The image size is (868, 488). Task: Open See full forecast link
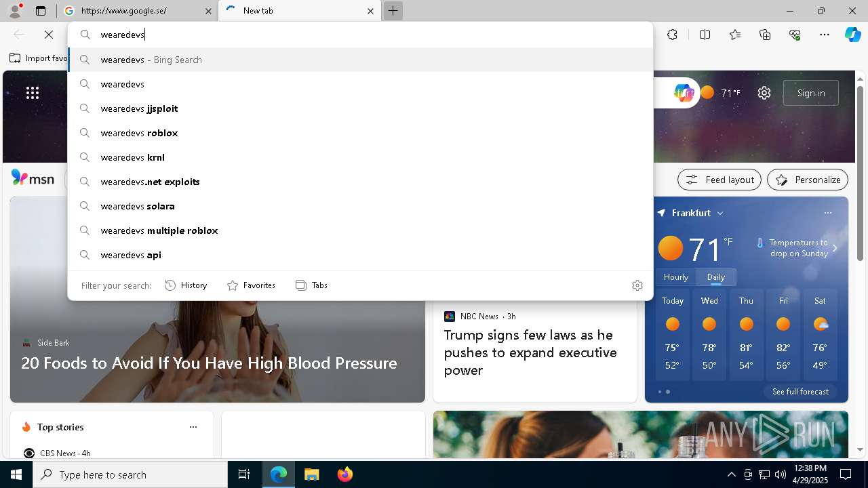tap(800, 392)
